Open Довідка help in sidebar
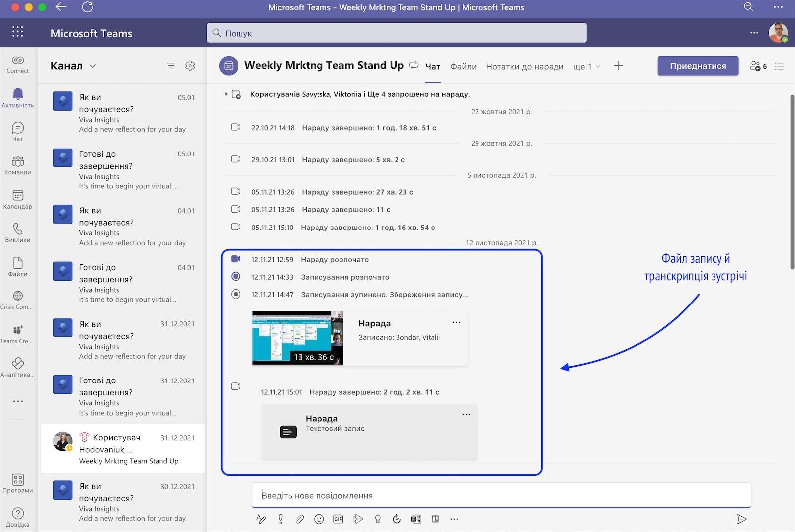This screenshot has width=795, height=532. (18, 517)
